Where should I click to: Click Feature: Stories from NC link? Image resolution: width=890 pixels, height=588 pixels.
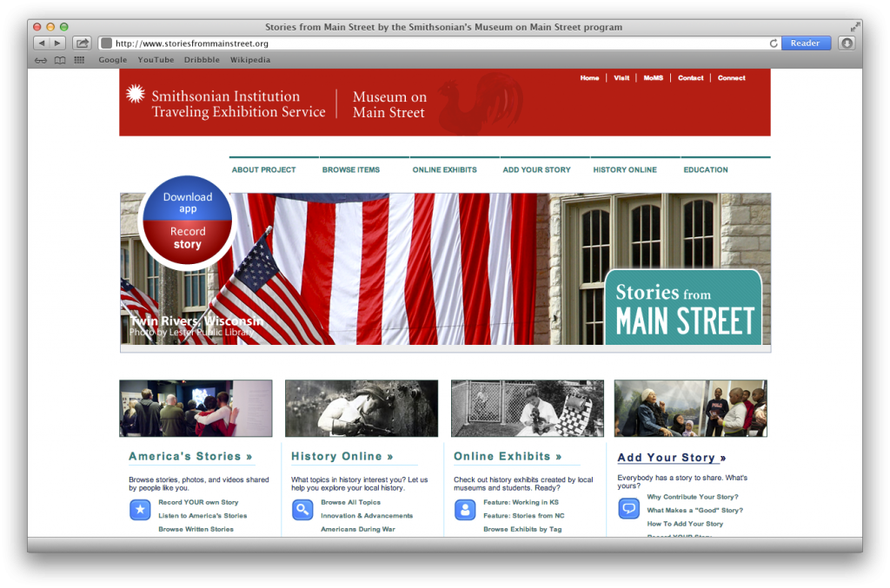[524, 516]
